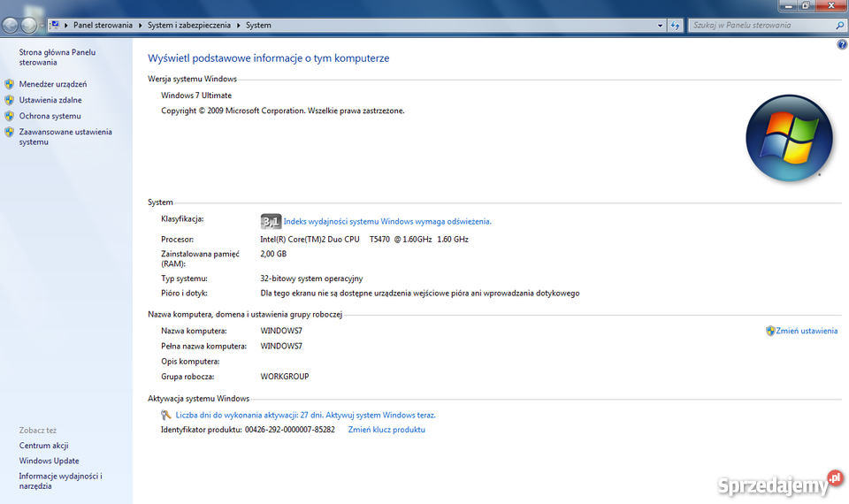Open Strona główna Panelu sterowania

(57, 57)
